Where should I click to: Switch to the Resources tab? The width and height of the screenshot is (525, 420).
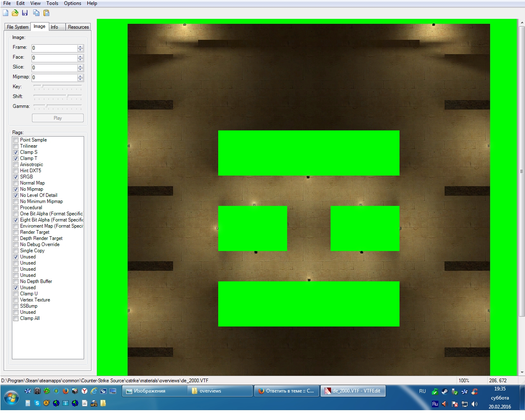coord(78,27)
